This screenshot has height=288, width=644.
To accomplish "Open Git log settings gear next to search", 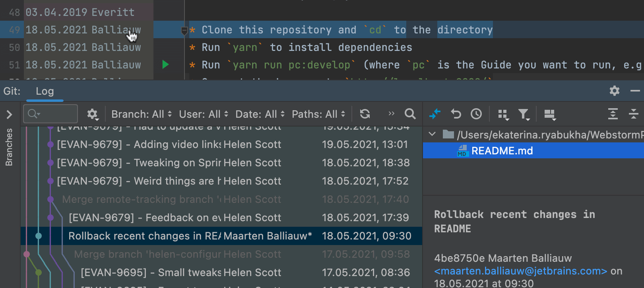I will pyautogui.click(x=92, y=114).
